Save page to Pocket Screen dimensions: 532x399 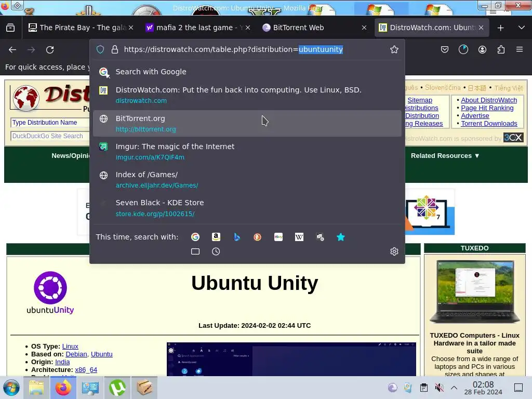click(445, 50)
